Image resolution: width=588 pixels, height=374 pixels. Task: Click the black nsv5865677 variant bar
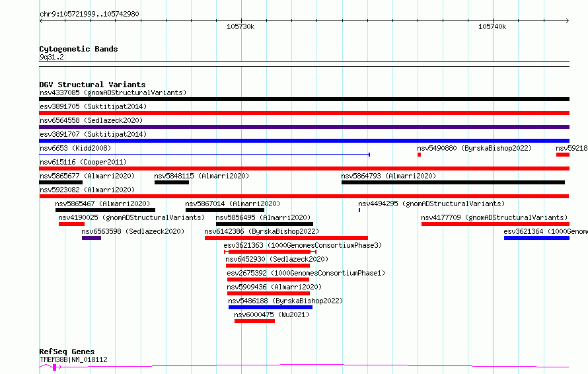tap(61, 182)
